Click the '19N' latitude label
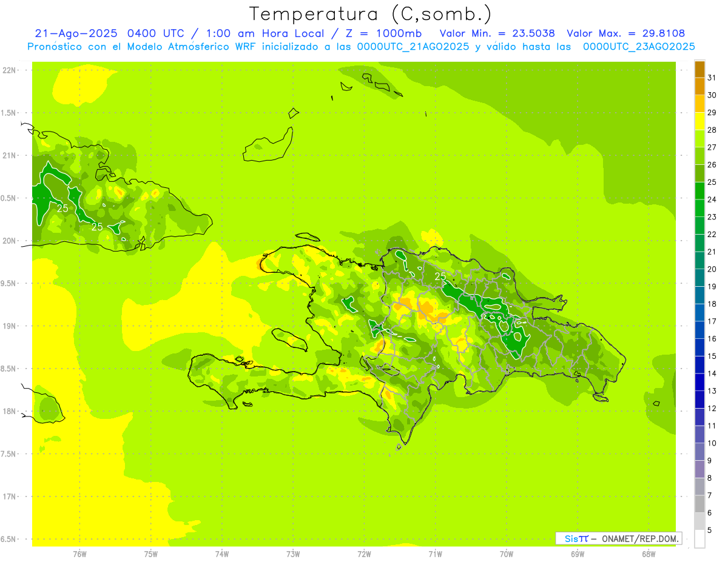Screen dimensions: 728x562 pyautogui.click(x=9, y=326)
